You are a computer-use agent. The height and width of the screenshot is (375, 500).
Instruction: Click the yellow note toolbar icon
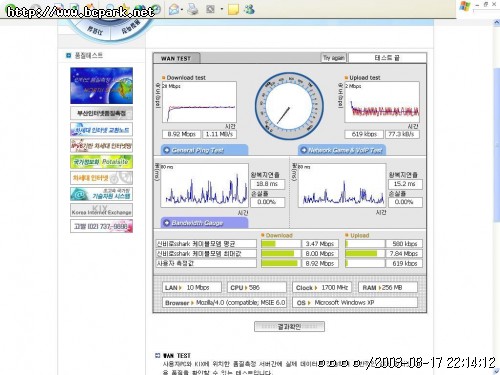[x=233, y=9]
